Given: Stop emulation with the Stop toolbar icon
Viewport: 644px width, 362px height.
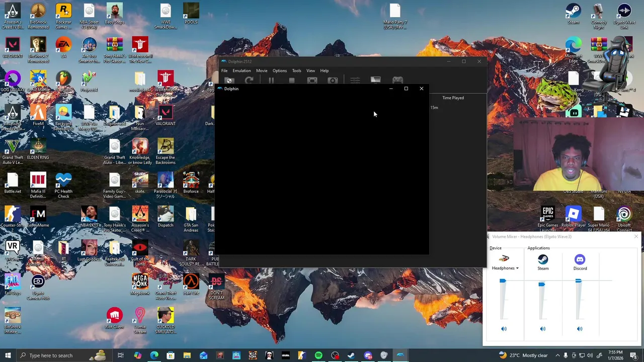Looking at the screenshot, I should pyautogui.click(x=291, y=80).
